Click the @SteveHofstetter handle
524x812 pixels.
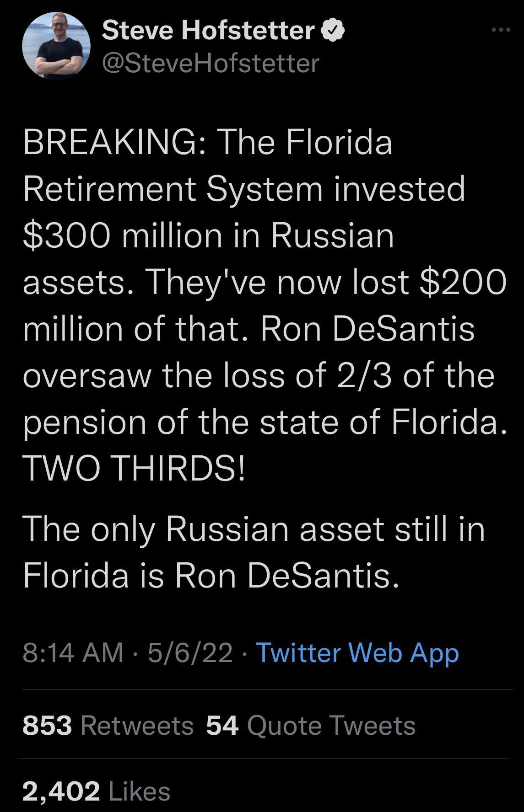tap(208, 64)
